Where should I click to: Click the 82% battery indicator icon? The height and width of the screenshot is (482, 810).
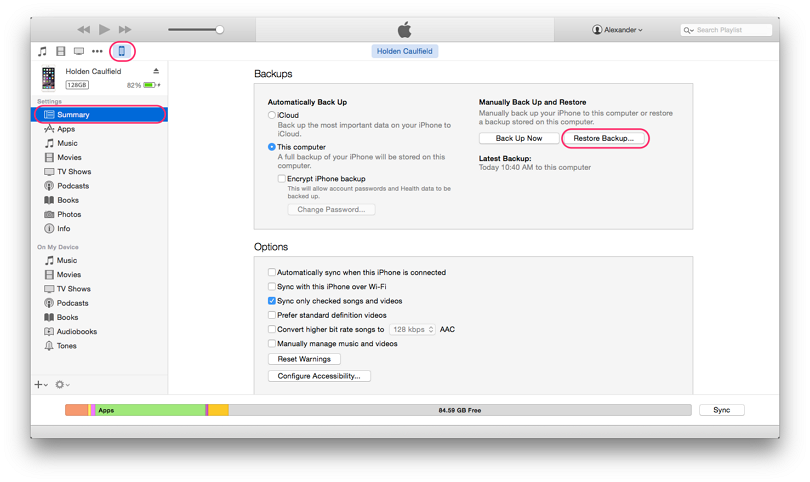(x=151, y=85)
